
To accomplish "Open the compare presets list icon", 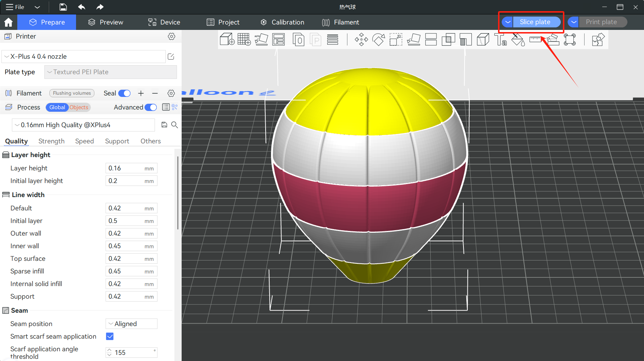I will click(166, 107).
